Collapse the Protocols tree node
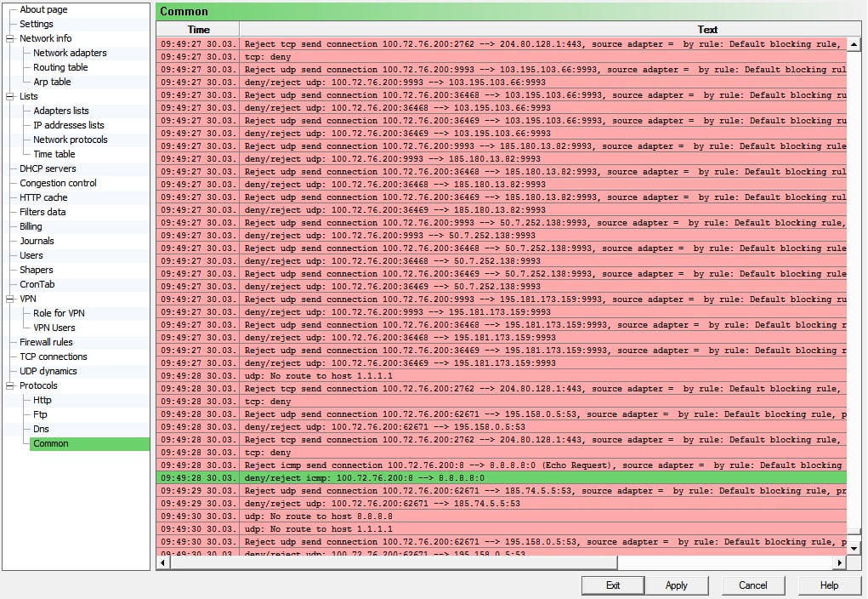This screenshot has width=868, height=599. coord(10,385)
